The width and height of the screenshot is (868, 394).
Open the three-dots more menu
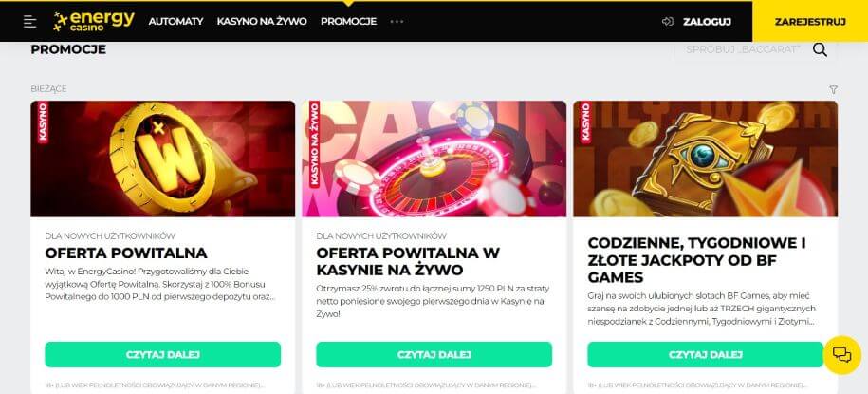click(397, 22)
